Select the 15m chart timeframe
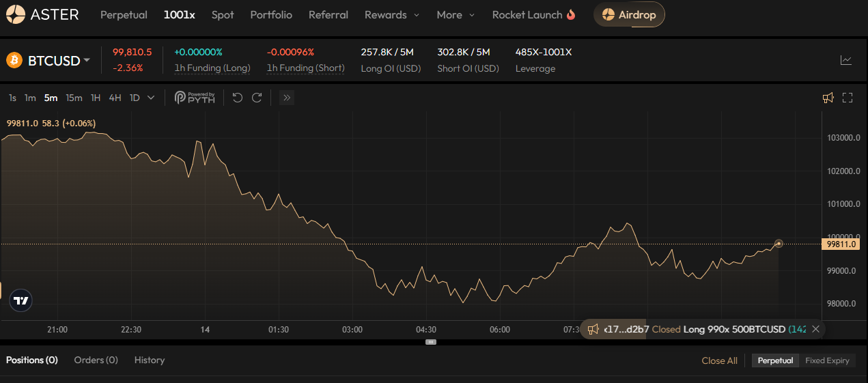The width and height of the screenshot is (868, 383). pos(74,98)
